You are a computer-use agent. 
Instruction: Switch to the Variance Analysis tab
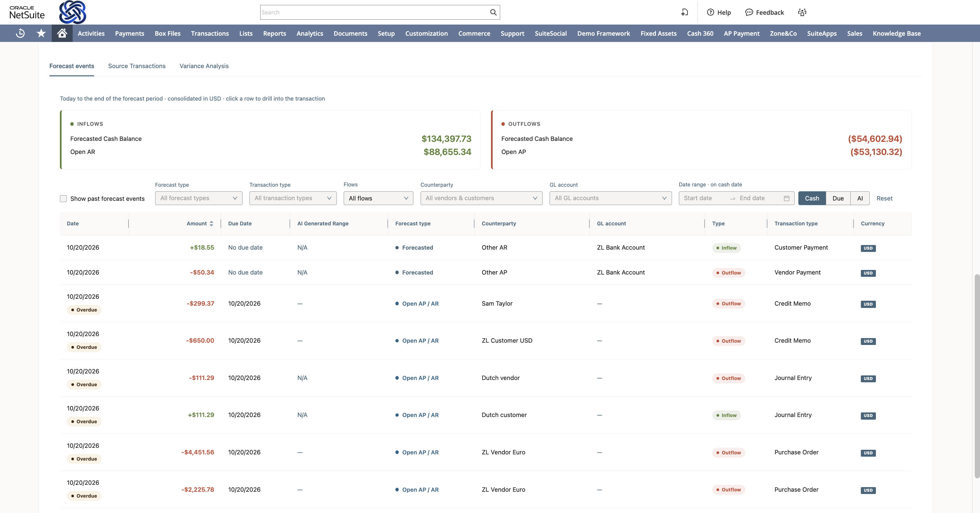click(x=204, y=66)
